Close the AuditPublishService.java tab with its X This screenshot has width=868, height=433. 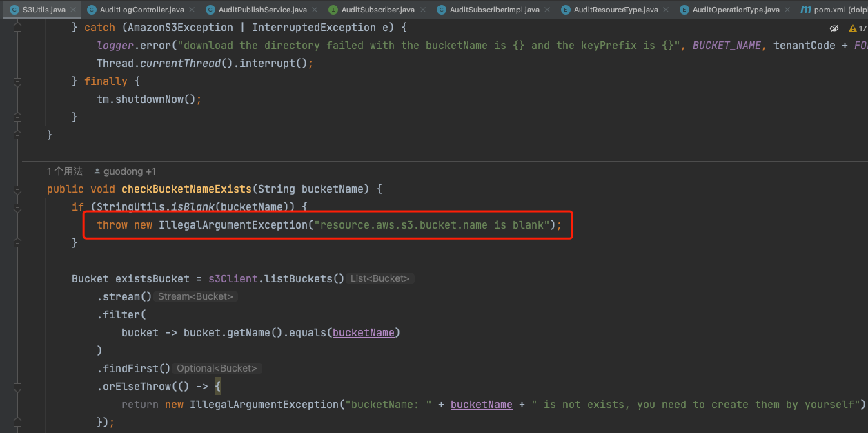[x=315, y=10]
